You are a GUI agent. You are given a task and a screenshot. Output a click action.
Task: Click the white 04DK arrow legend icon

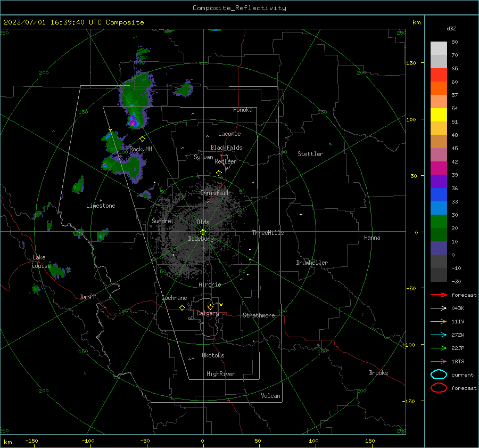click(x=439, y=308)
